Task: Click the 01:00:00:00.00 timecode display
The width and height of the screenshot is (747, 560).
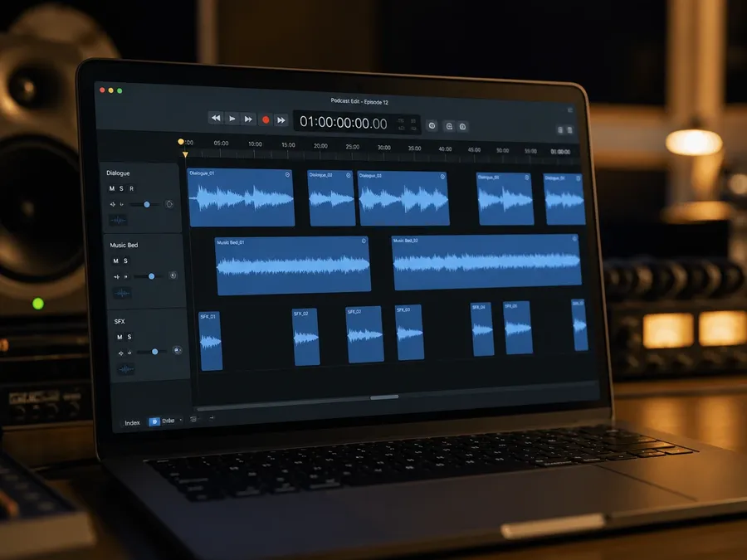Action: click(x=343, y=123)
